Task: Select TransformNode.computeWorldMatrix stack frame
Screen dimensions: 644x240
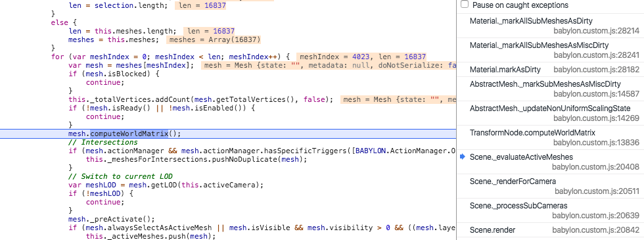Action: (551, 137)
